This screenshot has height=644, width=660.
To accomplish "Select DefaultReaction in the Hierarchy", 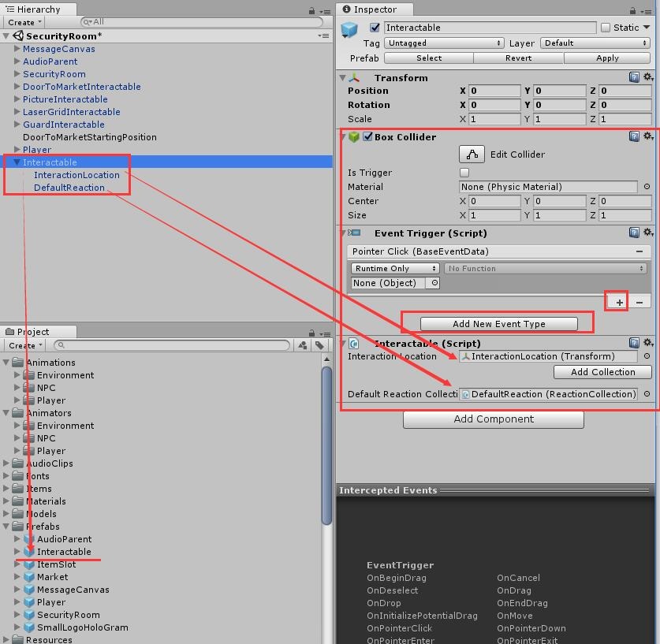I will (x=69, y=187).
